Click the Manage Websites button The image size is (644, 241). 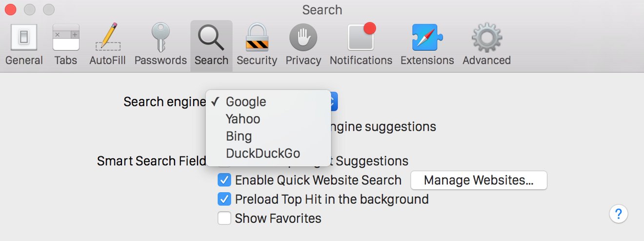pos(479,180)
